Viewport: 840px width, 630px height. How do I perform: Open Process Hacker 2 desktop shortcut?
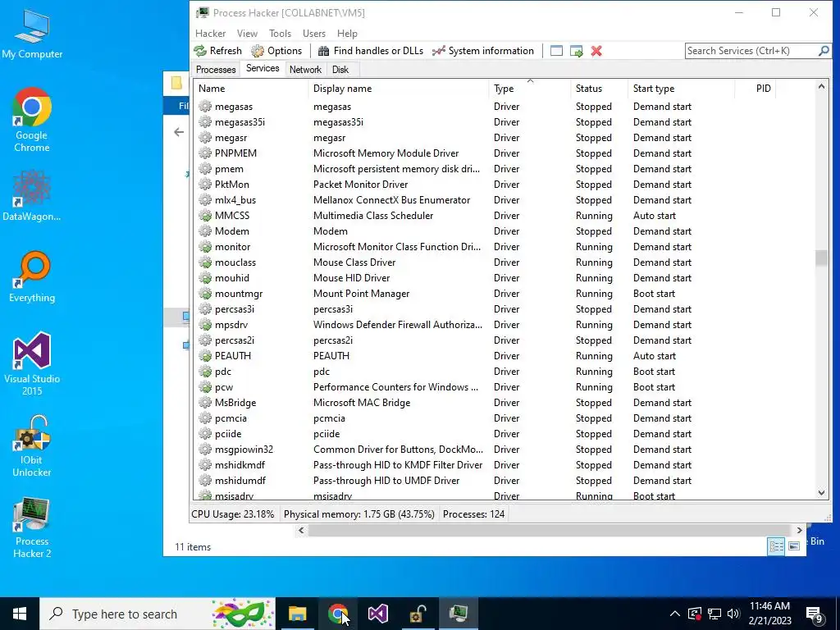tap(32, 527)
